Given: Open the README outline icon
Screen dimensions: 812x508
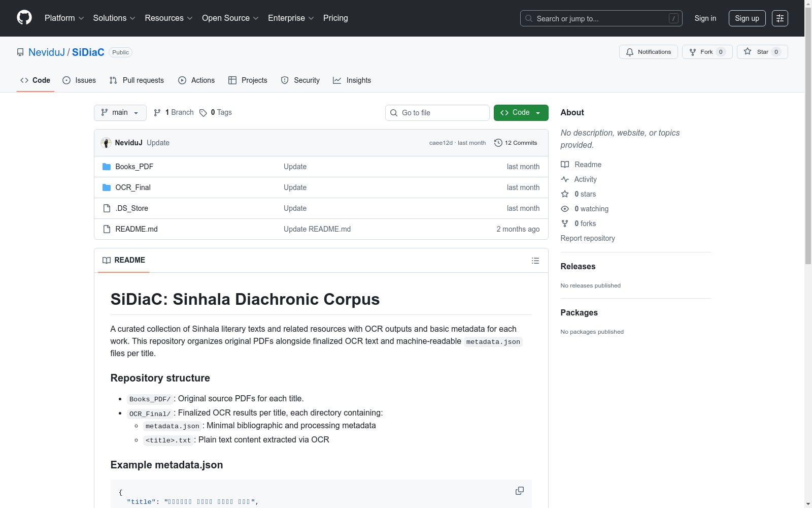Looking at the screenshot, I should (535, 261).
